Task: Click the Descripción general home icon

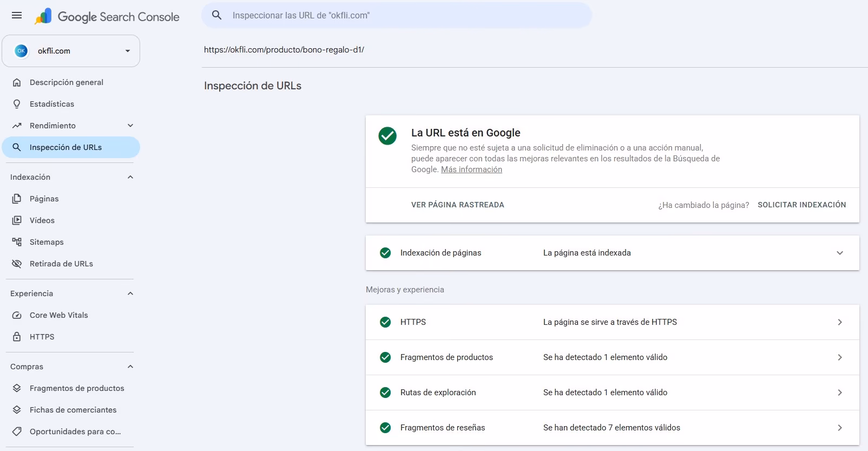Action: point(17,82)
